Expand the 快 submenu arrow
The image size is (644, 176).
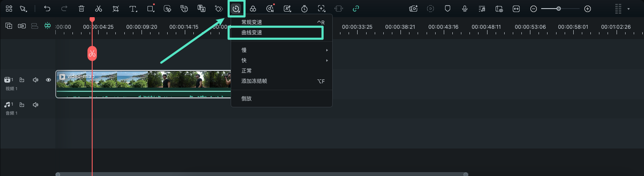pyautogui.click(x=327, y=61)
